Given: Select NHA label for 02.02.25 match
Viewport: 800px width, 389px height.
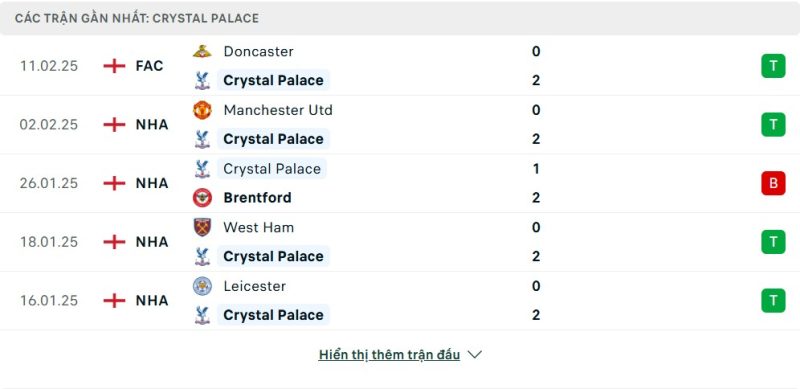Looking at the screenshot, I should point(152,125).
